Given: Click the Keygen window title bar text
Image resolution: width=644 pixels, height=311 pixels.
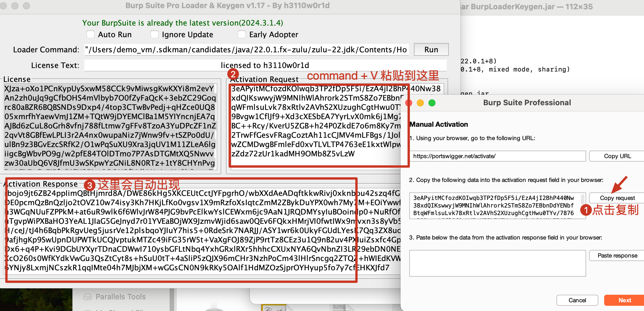Looking at the screenshot, I should pyautogui.click(x=227, y=6).
